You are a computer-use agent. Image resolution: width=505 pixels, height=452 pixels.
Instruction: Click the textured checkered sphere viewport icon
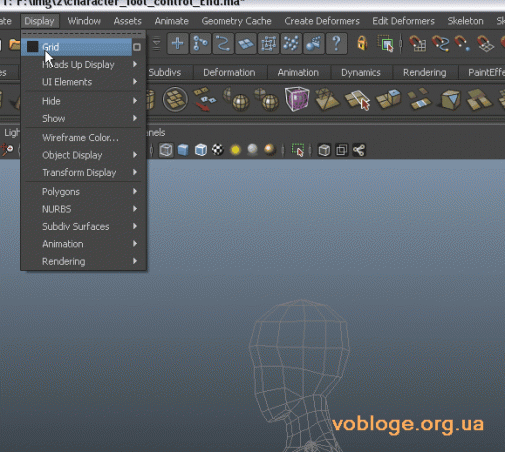[218, 150]
